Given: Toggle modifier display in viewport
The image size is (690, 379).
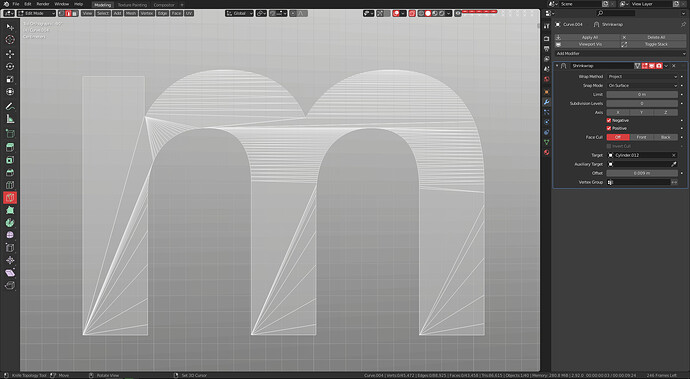Looking at the screenshot, I should [x=652, y=66].
